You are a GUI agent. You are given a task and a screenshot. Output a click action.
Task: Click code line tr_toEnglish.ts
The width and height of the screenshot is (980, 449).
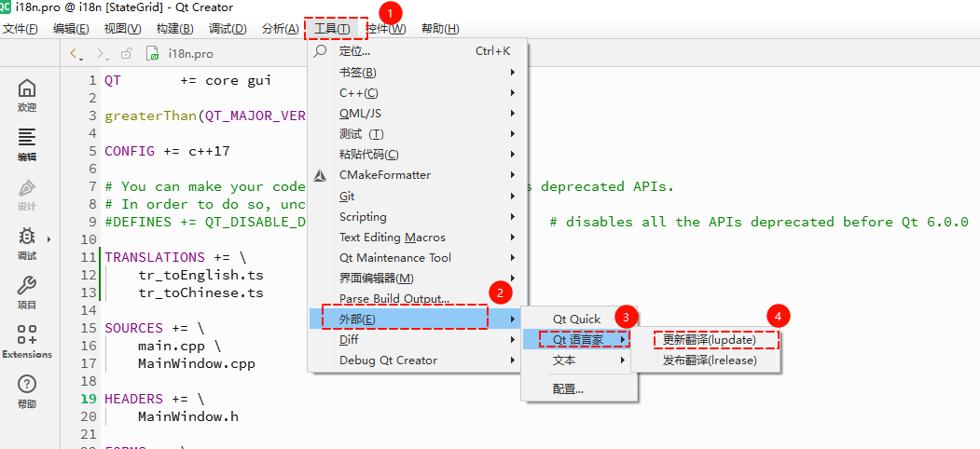200,275
